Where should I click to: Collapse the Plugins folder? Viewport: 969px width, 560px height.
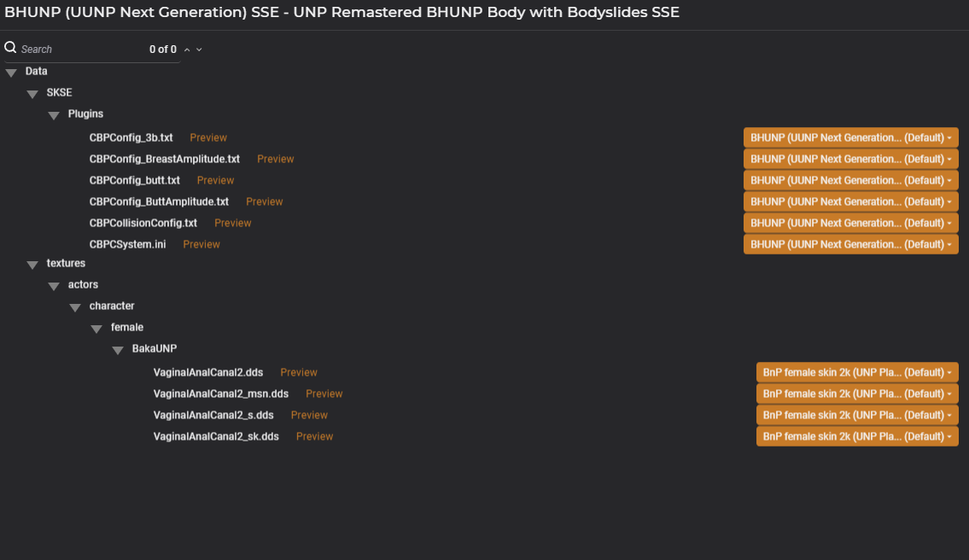54,115
